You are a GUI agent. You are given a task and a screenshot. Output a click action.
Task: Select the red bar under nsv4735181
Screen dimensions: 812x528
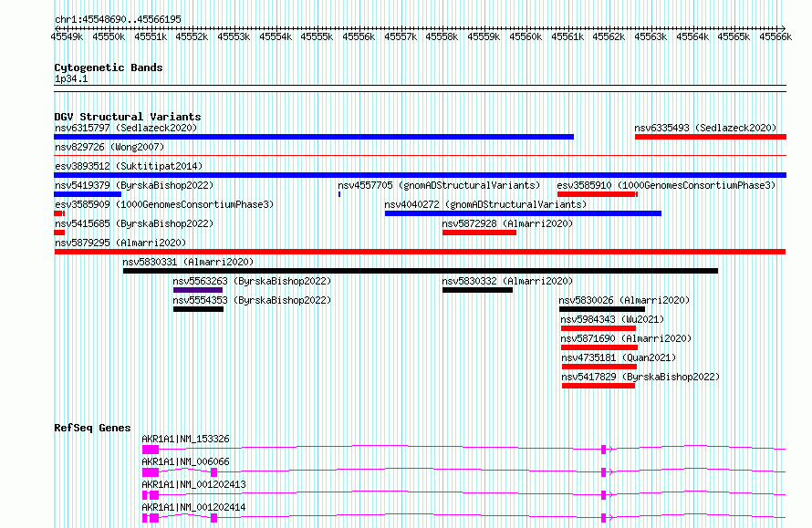599,367
